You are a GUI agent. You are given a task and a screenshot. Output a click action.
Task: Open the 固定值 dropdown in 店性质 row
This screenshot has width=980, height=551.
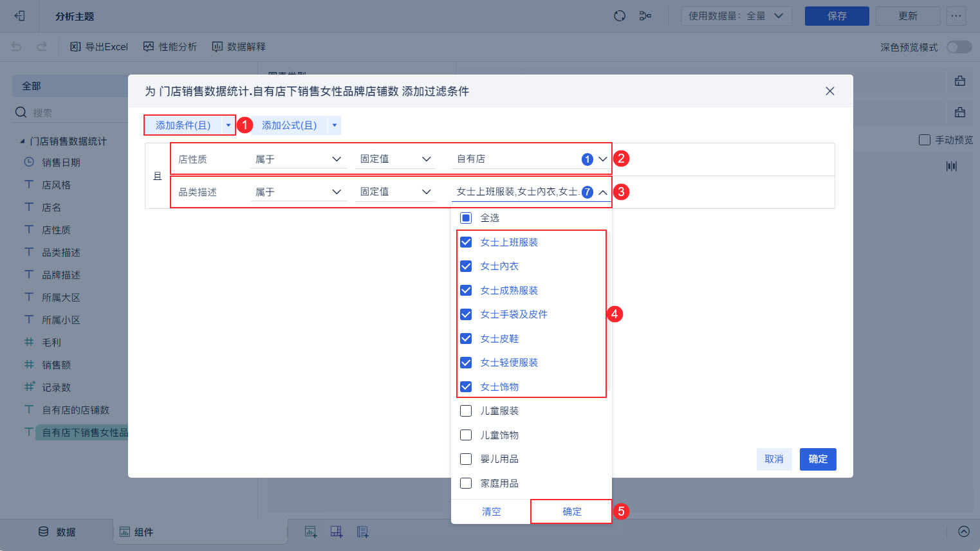coord(395,159)
